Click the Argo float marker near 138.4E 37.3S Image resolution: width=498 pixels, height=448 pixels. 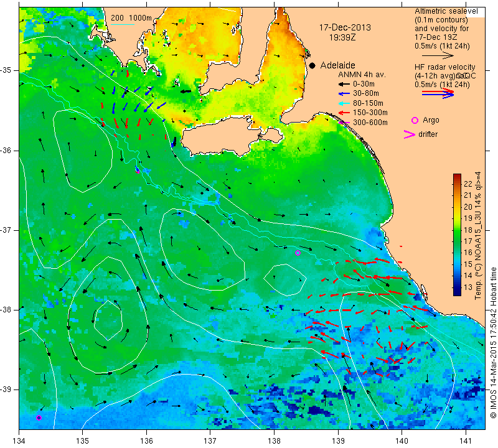point(298,253)
